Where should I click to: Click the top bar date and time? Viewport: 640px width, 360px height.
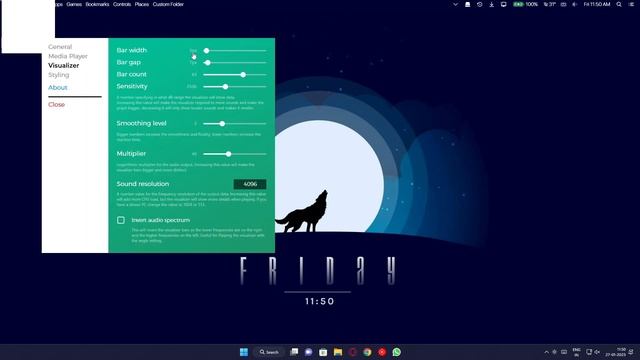pyautogui.click(x=597, y=4)
